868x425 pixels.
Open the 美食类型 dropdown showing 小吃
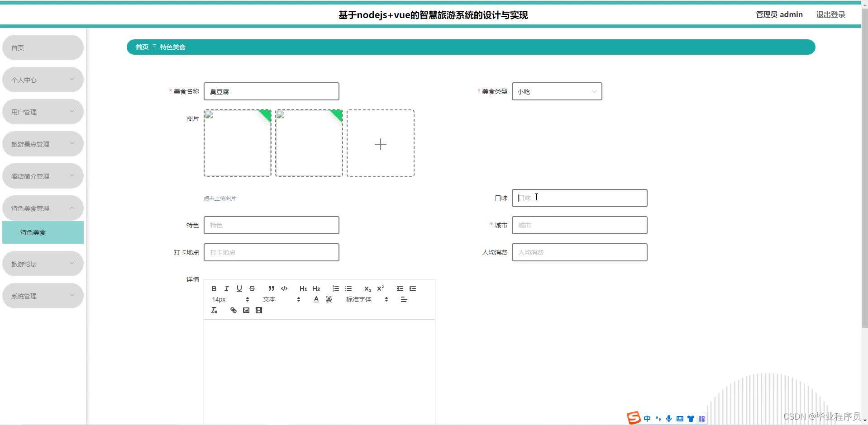[557, 91]
